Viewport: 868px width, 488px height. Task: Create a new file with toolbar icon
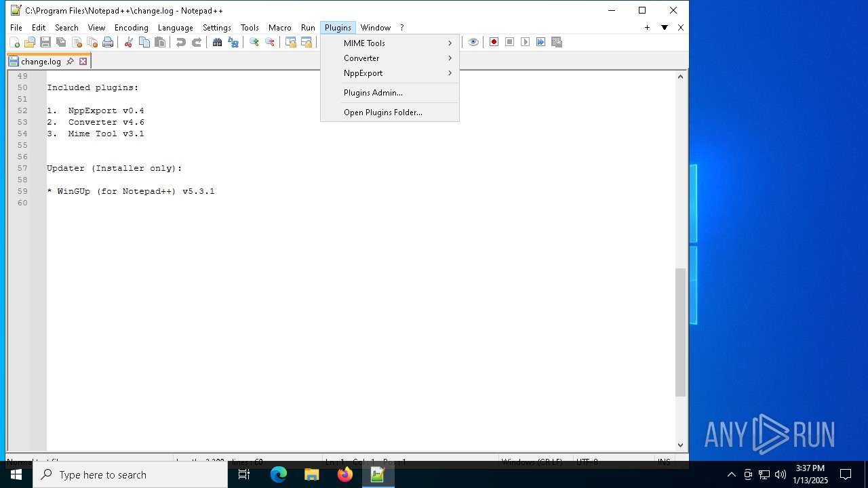tap(14, 42)
